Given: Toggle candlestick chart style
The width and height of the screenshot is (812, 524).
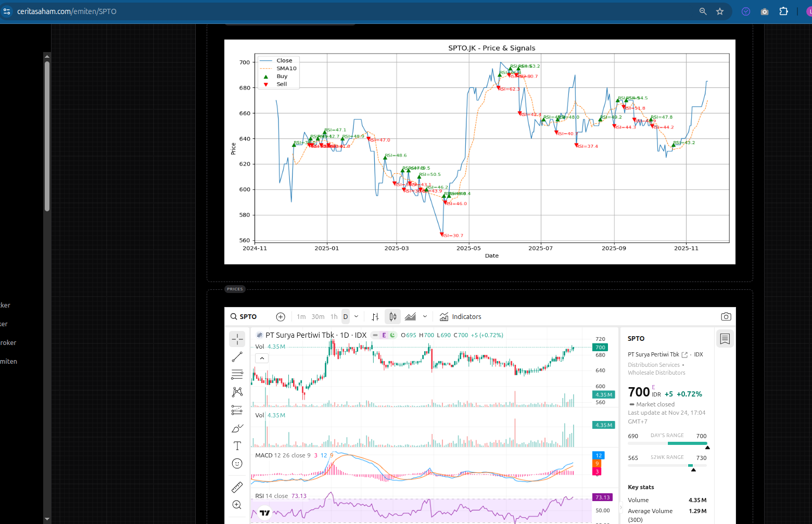Looking at the screenshot, I should (393, 317).
